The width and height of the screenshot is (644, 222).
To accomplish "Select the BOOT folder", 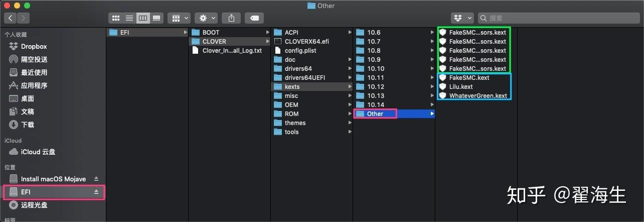I will pyautogui.click(x=229, y=33).
